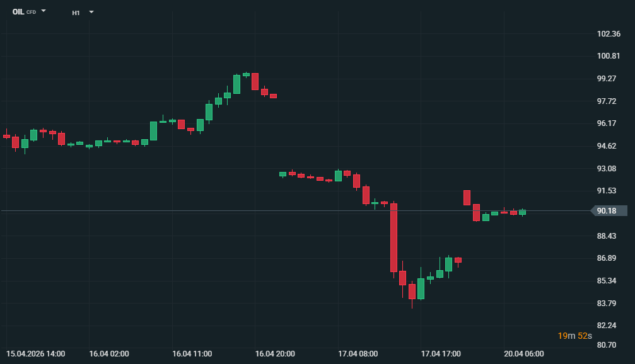The width and height of the screenshot is (635, 364).
Task: Expand the H1 timeframe dropdown arrow
Action: pos(91,11)
